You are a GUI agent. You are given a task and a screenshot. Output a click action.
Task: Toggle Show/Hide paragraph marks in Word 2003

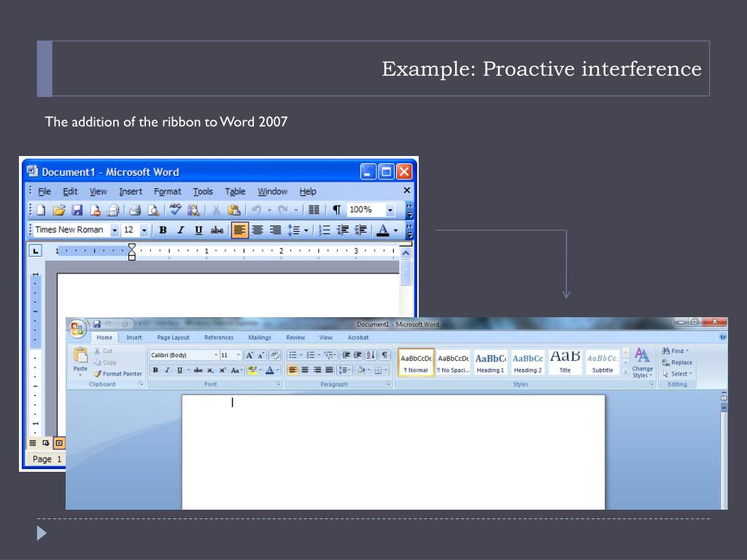tap(337, 210)
